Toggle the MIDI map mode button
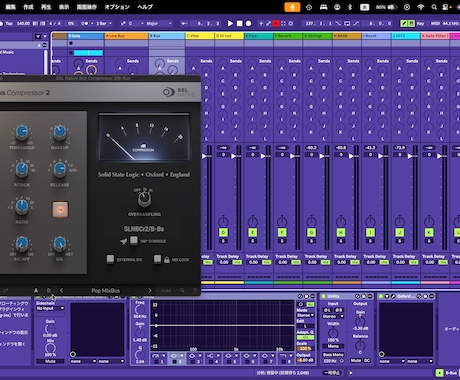The height and width of the screenshot is (380, 460). (x=435, y=23)
